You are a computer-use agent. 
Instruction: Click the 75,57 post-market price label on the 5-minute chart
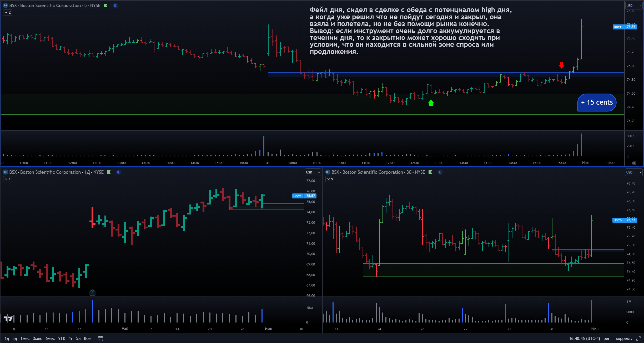pos(631,27)
